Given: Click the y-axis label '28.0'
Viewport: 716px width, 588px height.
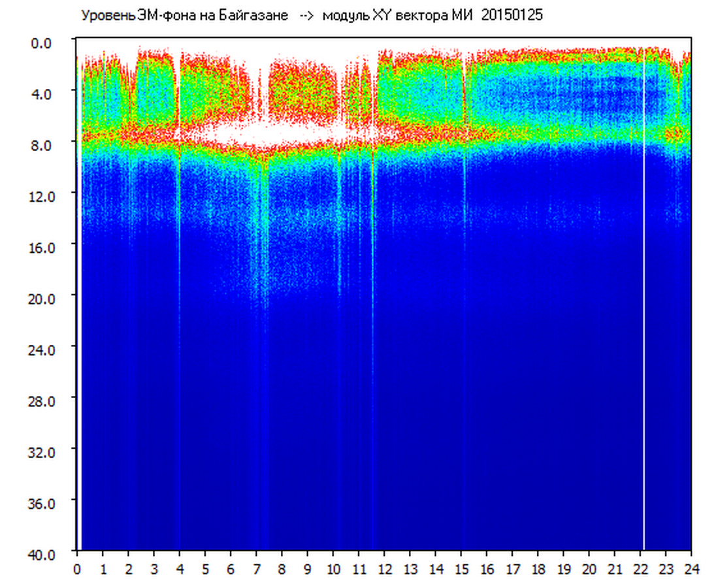Looking at the screenshot, I should 42,402.
